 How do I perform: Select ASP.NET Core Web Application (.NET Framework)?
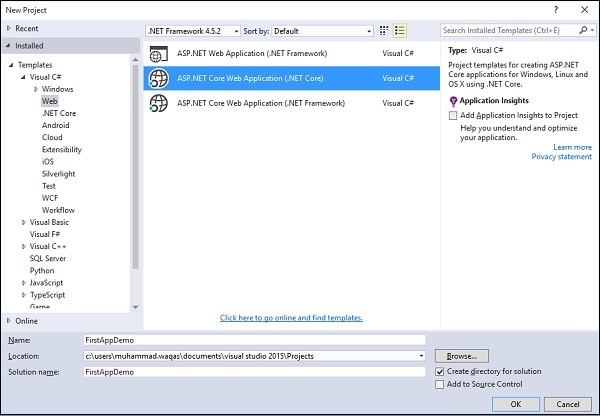click(292, 103)
